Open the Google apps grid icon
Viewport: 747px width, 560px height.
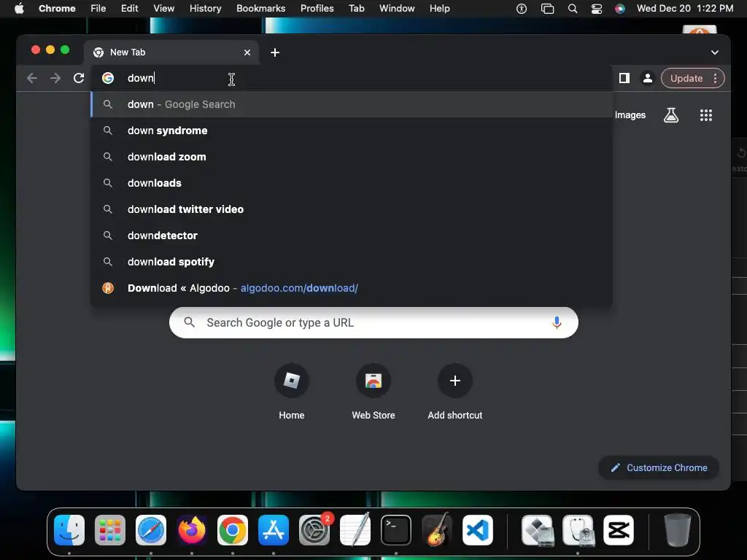(705, 114)
